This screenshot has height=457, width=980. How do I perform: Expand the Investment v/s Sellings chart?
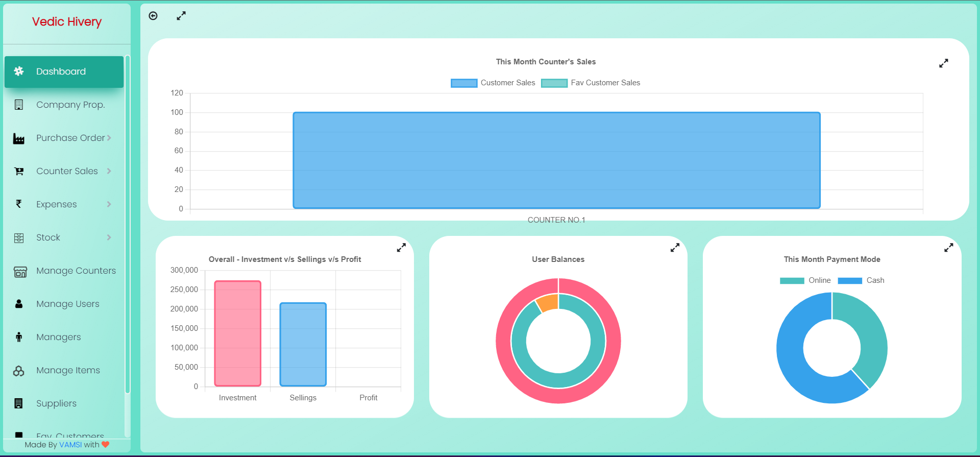click(x=401, y=248)
